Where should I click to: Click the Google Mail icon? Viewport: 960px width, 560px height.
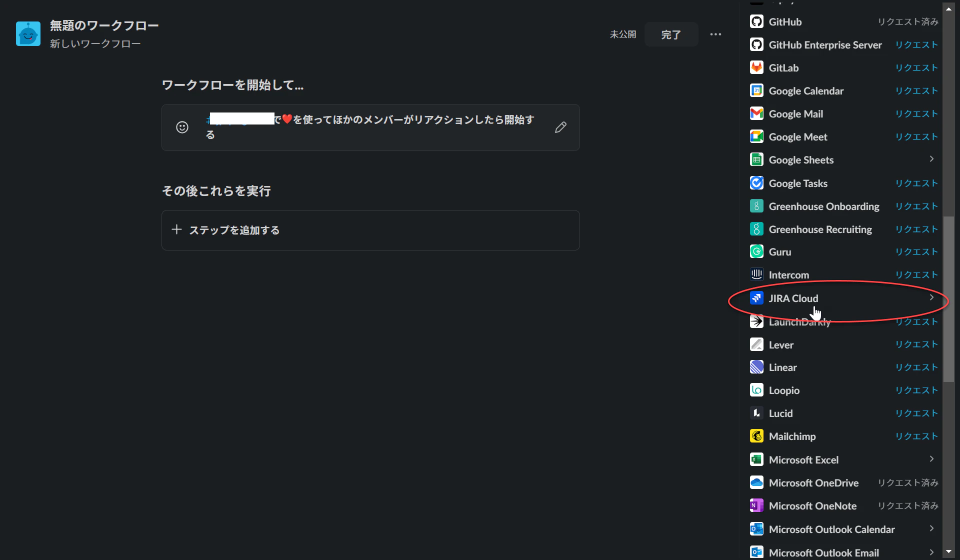[x=756, y=113]
